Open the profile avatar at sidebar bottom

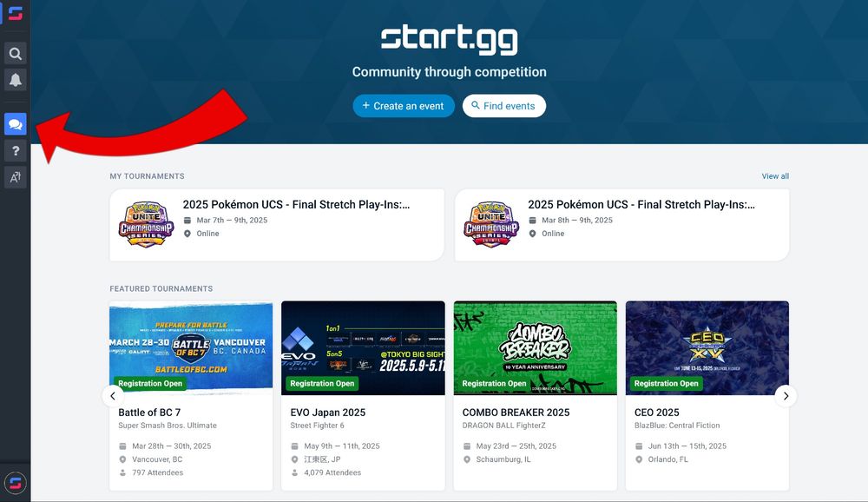(x=16, y=483)
